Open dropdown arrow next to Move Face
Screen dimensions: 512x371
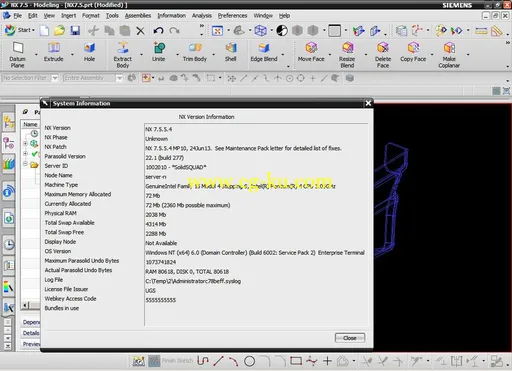(330, 55)
